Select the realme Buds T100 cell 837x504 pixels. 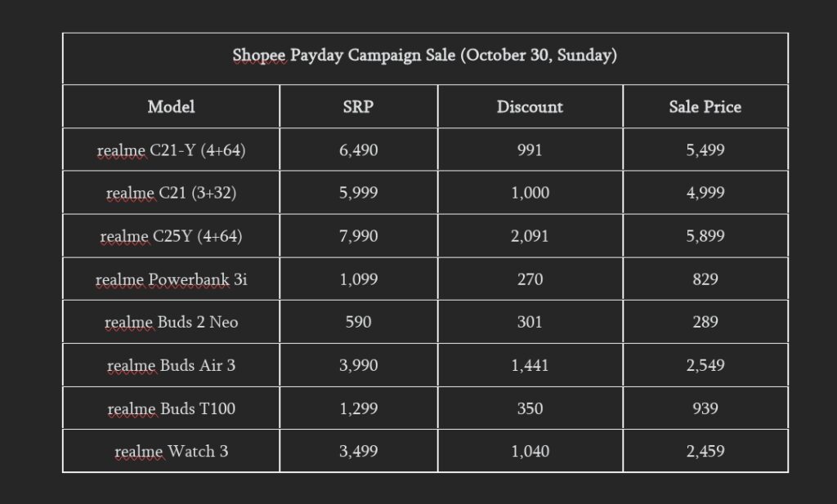point(172,408)
